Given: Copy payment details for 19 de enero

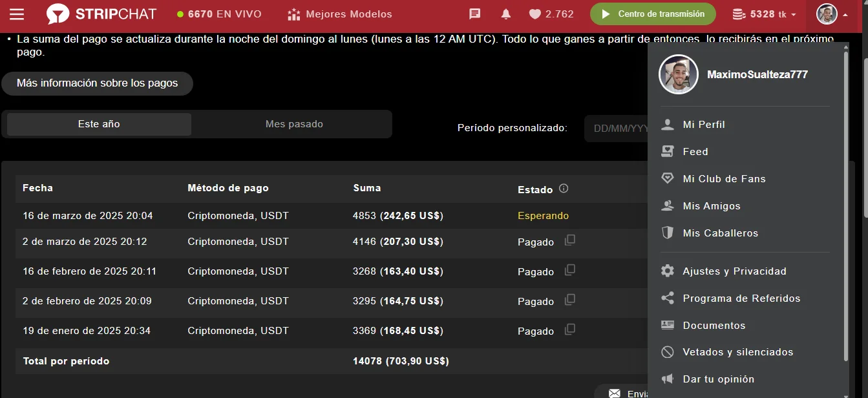Looking at the screenshot, I should click(x=569, y=330).
